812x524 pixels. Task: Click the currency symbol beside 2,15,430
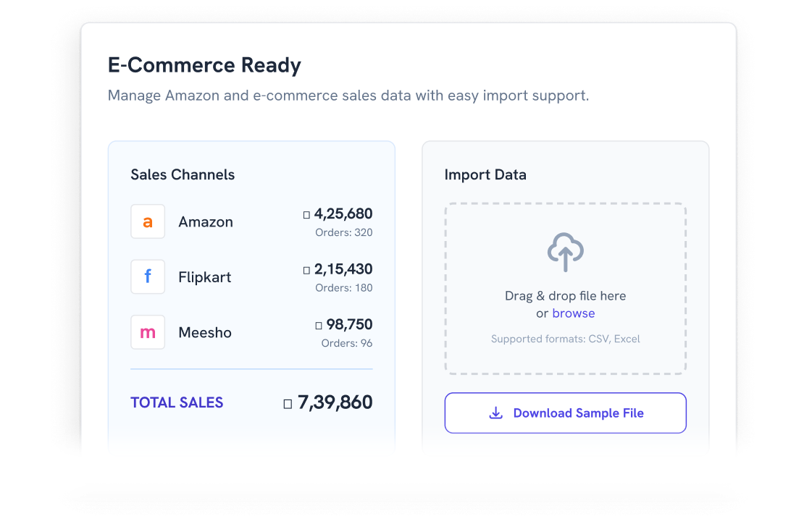click(x=306, y=270)
